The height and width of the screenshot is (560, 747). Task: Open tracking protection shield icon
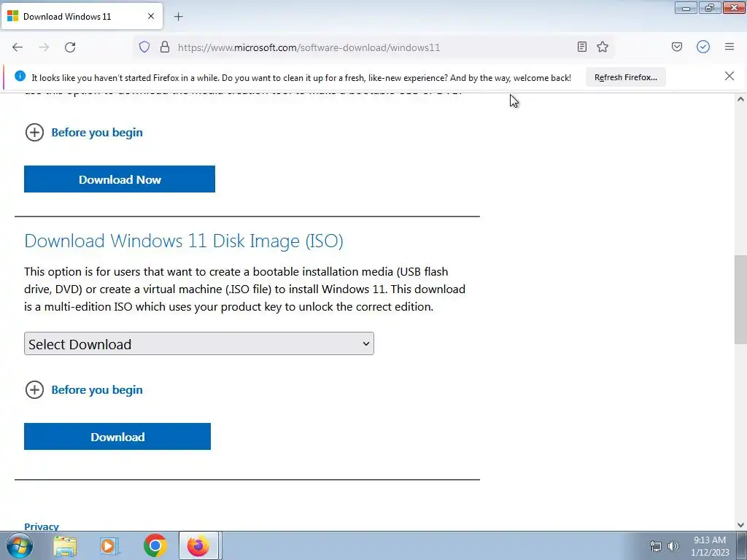pos(144,47)
